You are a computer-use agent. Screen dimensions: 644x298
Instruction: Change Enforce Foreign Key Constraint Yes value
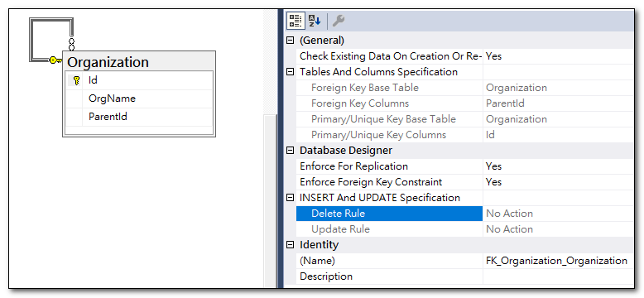pyautogui.click(x=559, y=182)
